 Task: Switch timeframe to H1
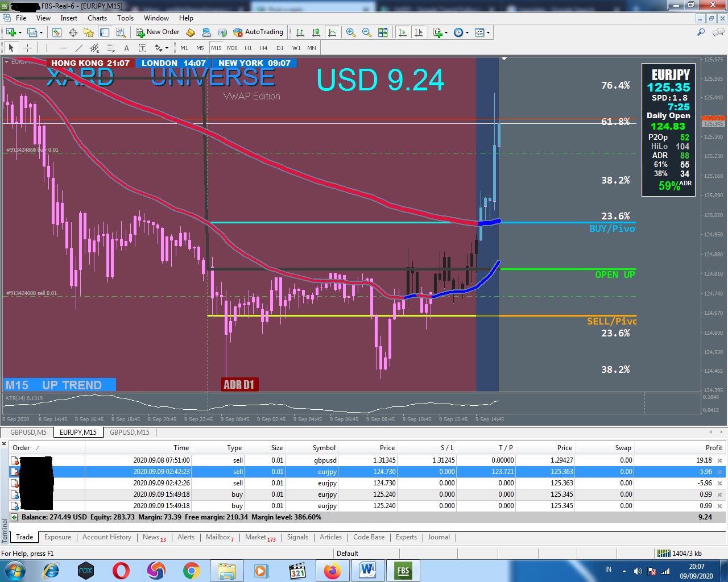[248, 48]
